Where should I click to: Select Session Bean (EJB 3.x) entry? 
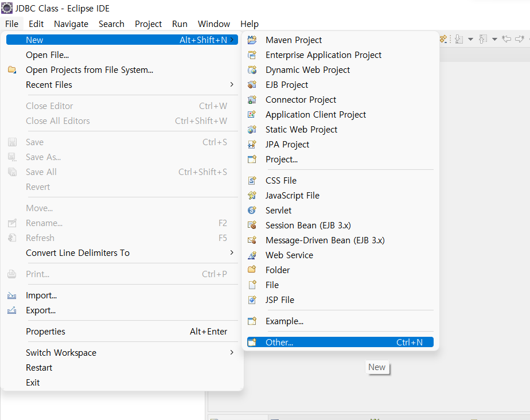340,225
